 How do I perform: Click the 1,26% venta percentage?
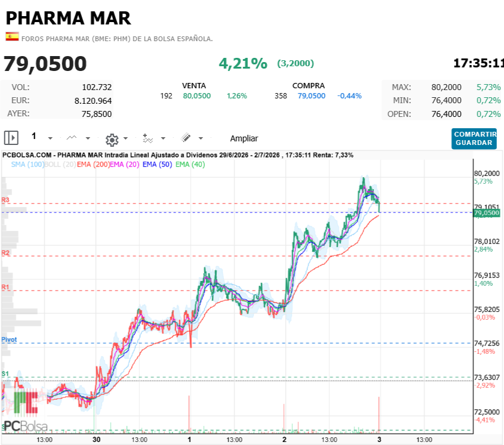pos(237,95)
